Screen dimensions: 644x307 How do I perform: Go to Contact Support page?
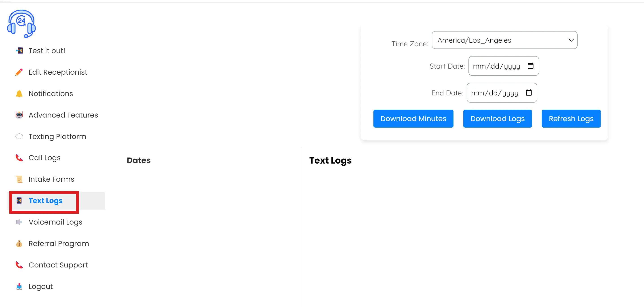[58, 265]
